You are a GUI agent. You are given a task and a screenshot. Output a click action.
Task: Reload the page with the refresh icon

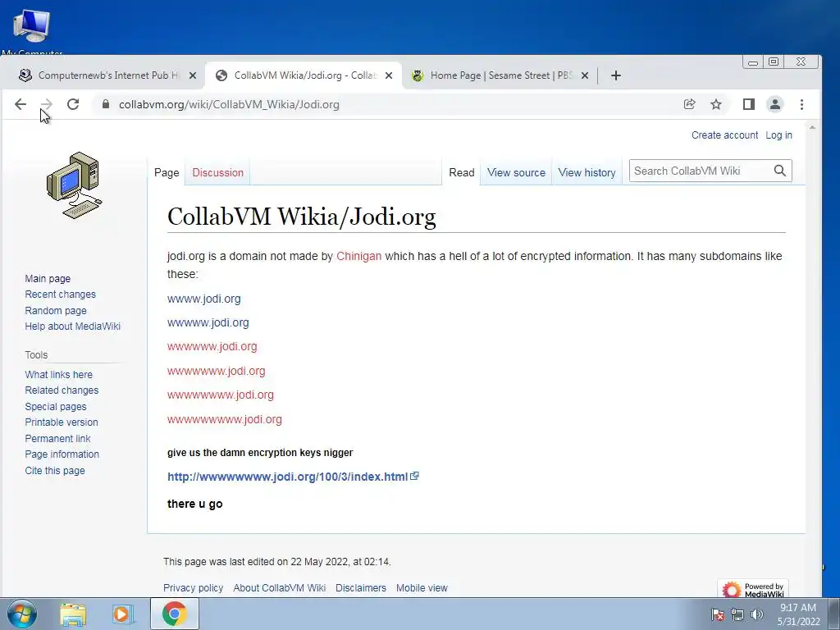pos(73,104)
